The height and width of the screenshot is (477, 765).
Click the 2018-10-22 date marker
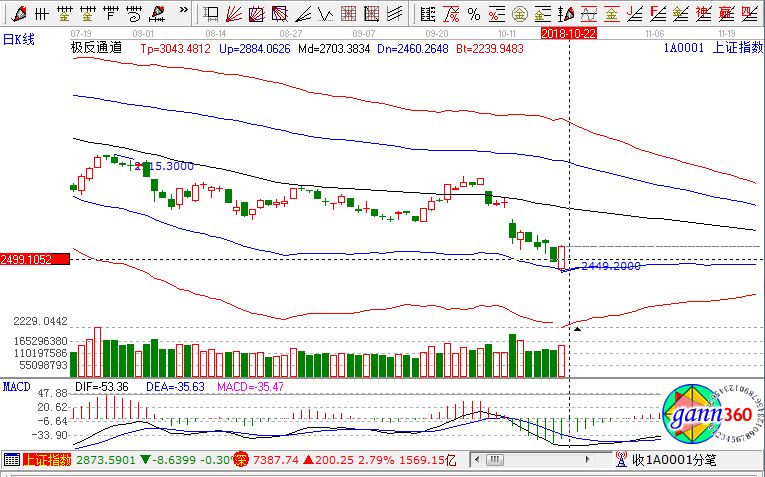coord(569,33)
